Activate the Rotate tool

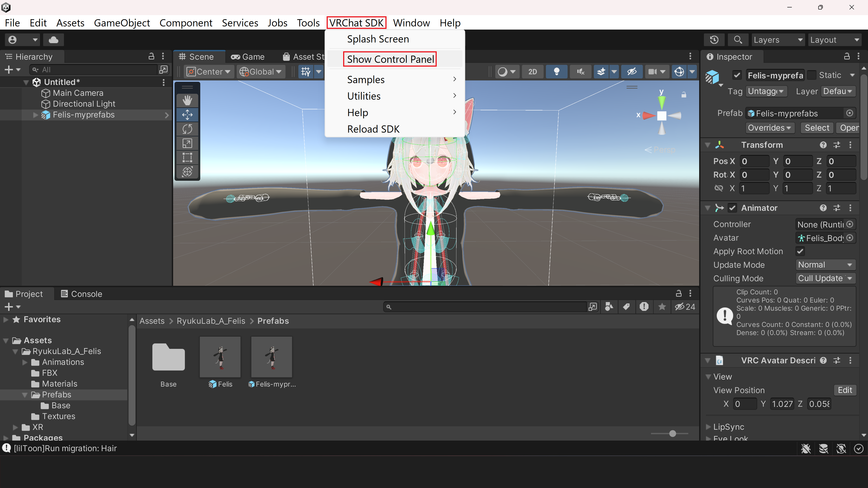click(x=187, y=129)
